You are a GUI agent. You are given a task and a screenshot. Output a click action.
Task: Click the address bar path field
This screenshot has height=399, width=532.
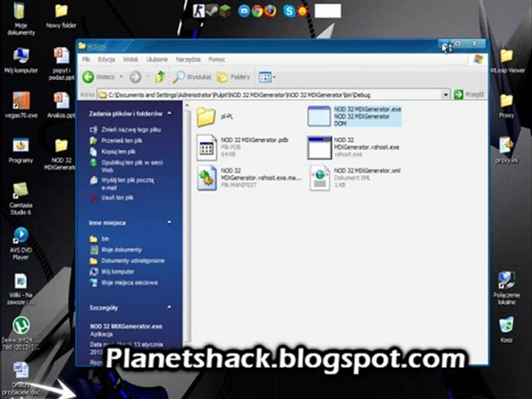[x=270, y=95]
